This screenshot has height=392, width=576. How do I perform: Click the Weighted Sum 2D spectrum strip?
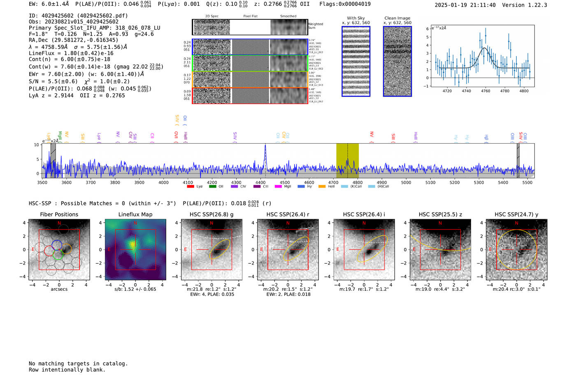click(250, 27)
